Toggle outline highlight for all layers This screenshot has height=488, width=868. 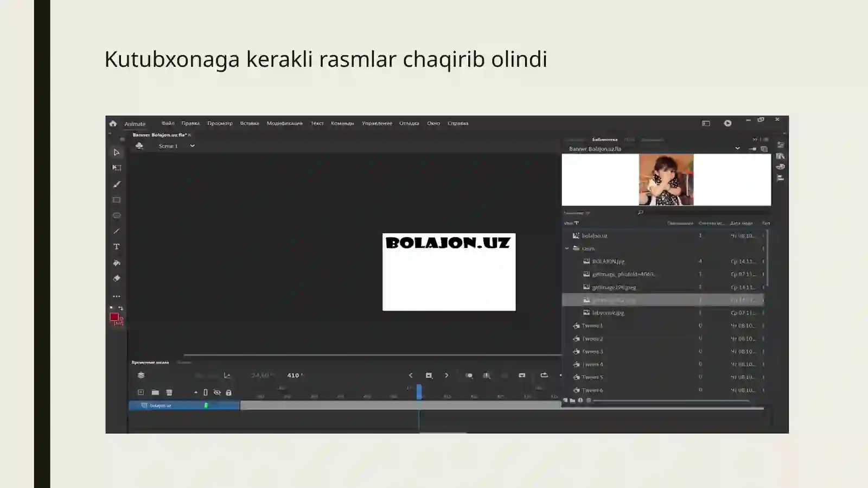pyautogui.click(x=206, y=392)
